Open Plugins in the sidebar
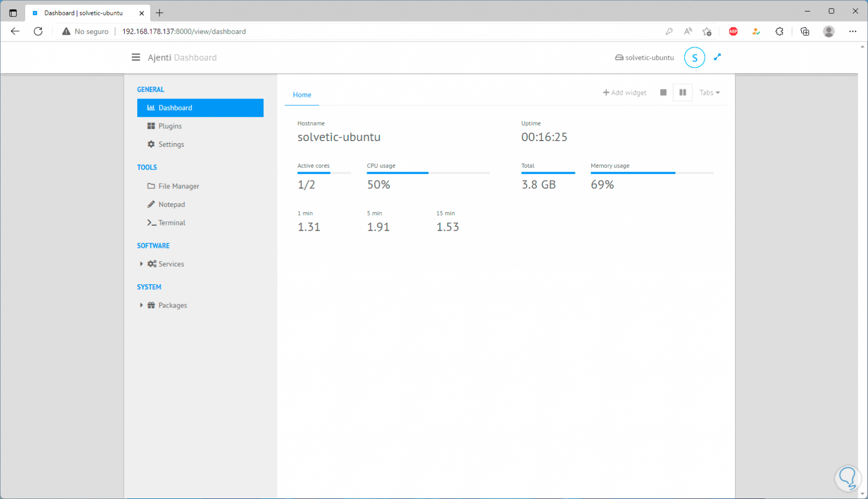The image size is (868, 499). tap(169, 126)
